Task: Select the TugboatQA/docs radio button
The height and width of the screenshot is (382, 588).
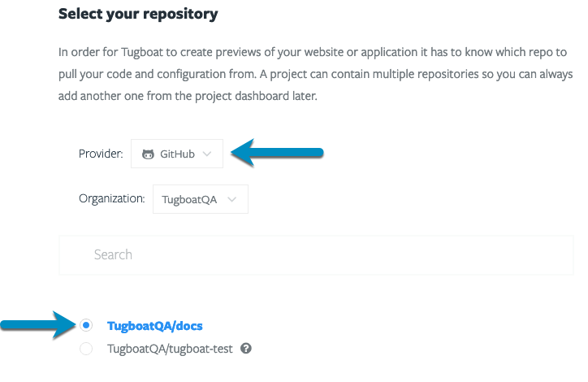Action: (86, 325)
